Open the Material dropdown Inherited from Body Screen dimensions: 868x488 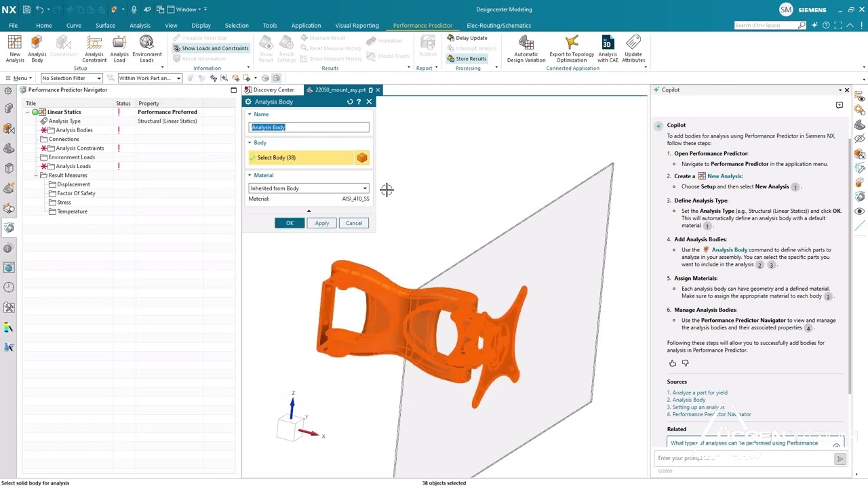[x=309, y=188]
